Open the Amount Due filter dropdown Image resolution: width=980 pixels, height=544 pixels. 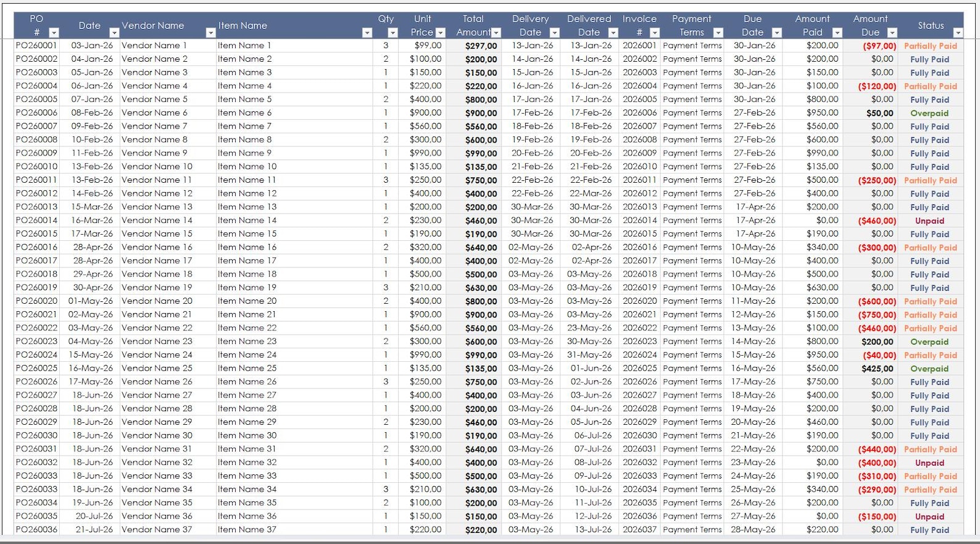892,32
